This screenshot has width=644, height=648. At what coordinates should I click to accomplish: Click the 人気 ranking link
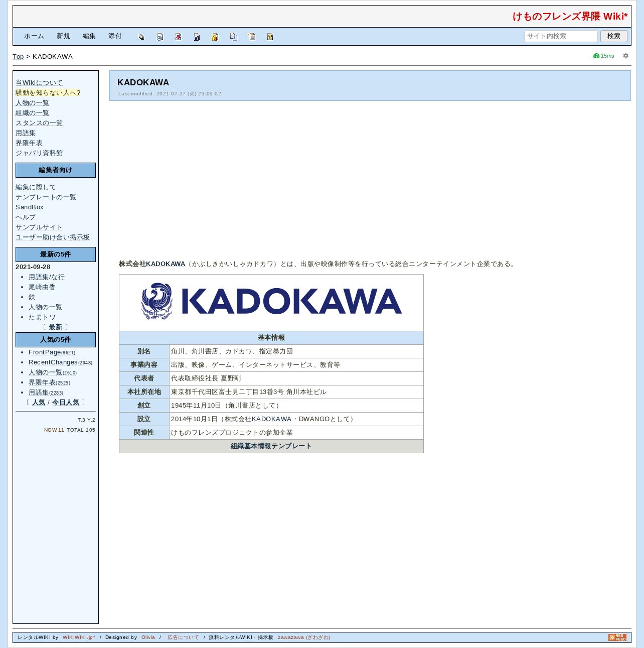(x=39, y=403)
